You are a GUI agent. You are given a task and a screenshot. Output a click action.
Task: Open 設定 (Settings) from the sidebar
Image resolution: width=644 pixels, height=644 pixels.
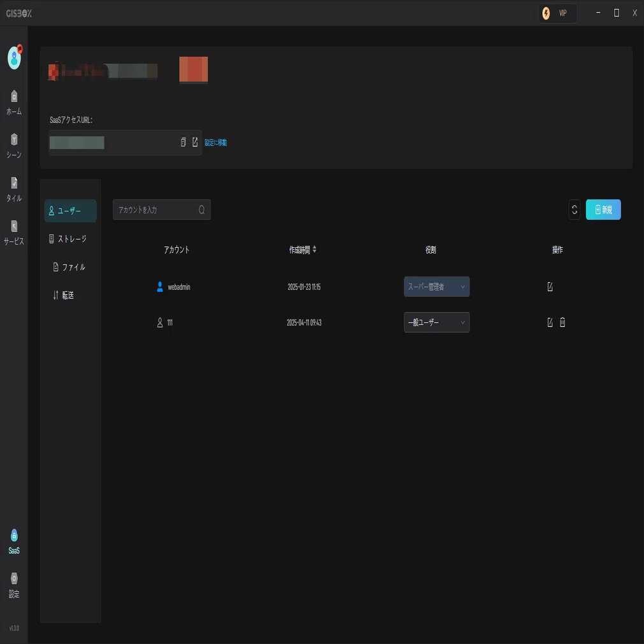coord(14,585)
